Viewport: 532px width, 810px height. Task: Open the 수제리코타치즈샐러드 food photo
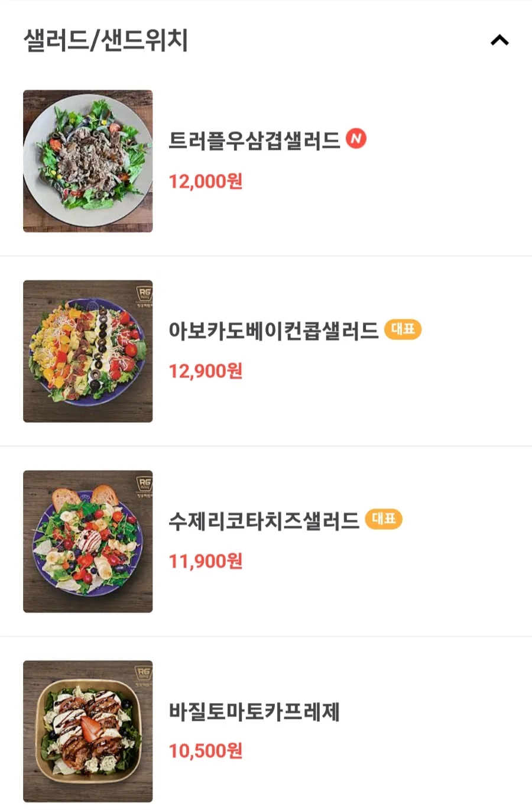[x=87, y=542]
